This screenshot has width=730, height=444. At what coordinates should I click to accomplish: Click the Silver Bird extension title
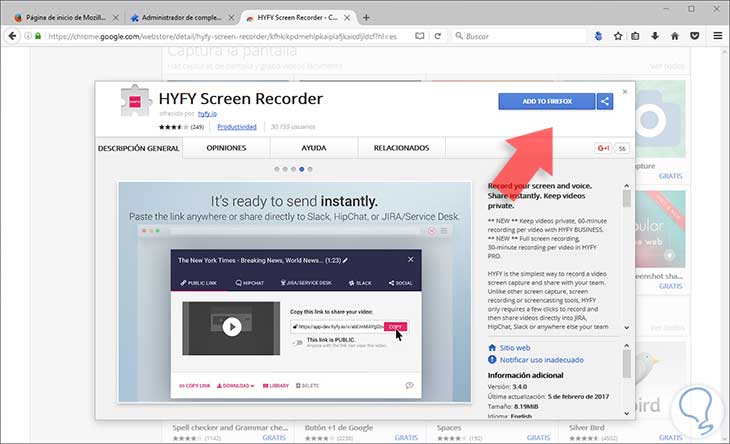pyautogui.click(x=587, y=427)
